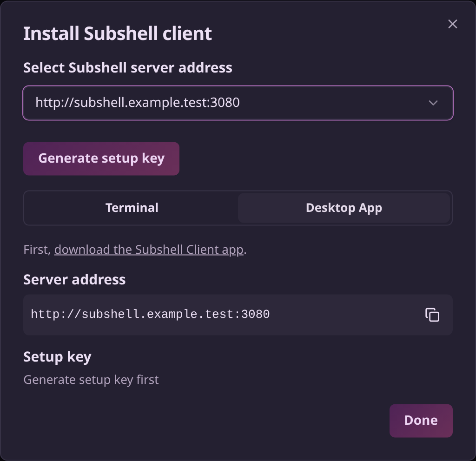Viewport: 476px width, 461px height.
Task: Click the 'Select Subshell server address' label
Action: point(128,67)
